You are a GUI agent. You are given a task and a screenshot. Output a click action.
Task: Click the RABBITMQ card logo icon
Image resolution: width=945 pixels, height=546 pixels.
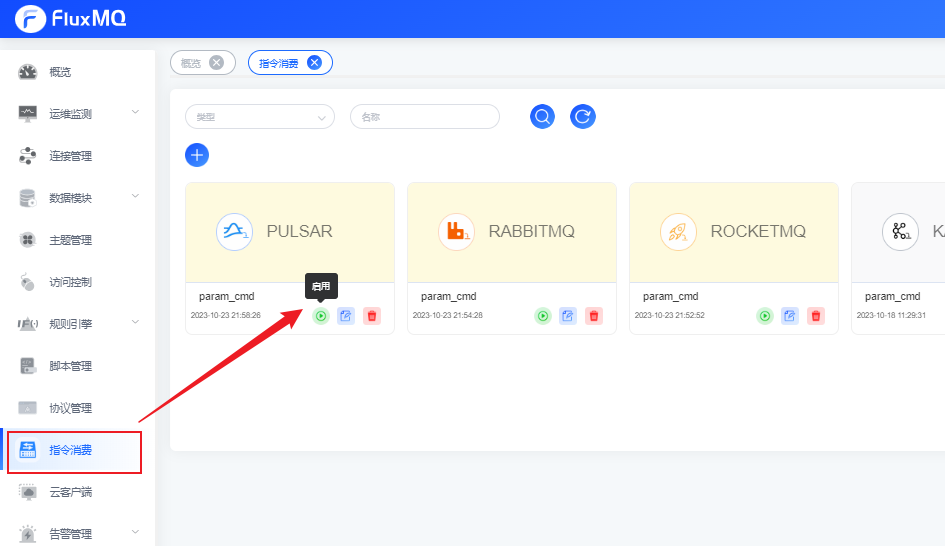click(x=456, y=231)
